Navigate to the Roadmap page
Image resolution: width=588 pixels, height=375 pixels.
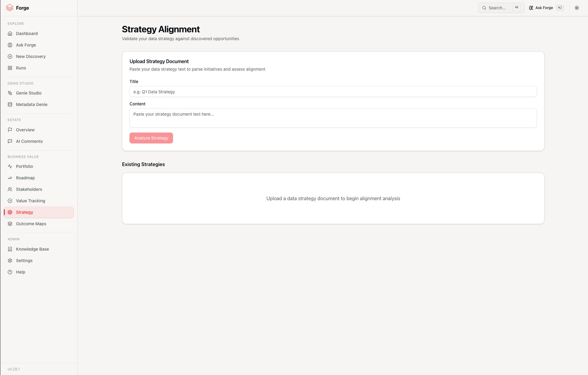coord(39,178)
